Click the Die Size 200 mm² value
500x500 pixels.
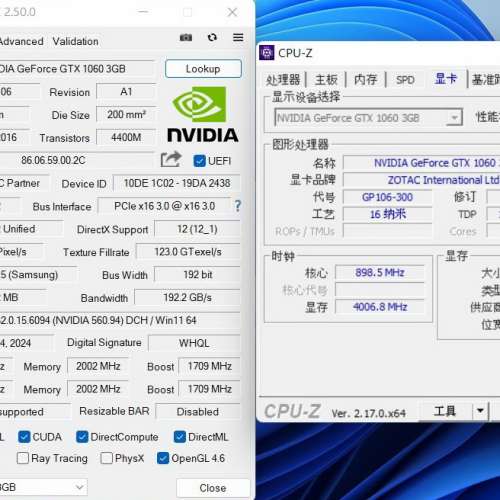coord(126,114)
